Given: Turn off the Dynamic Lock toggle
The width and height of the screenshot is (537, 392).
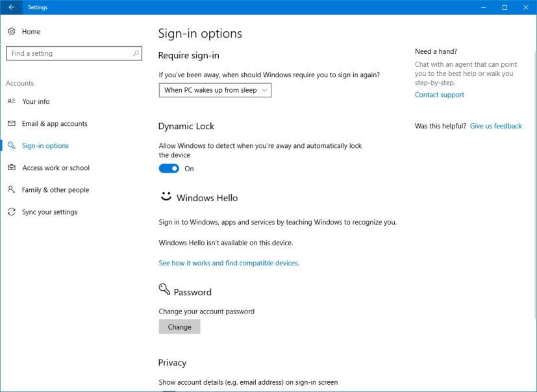Looking at the screenshot, I should [x=169, y=169].
